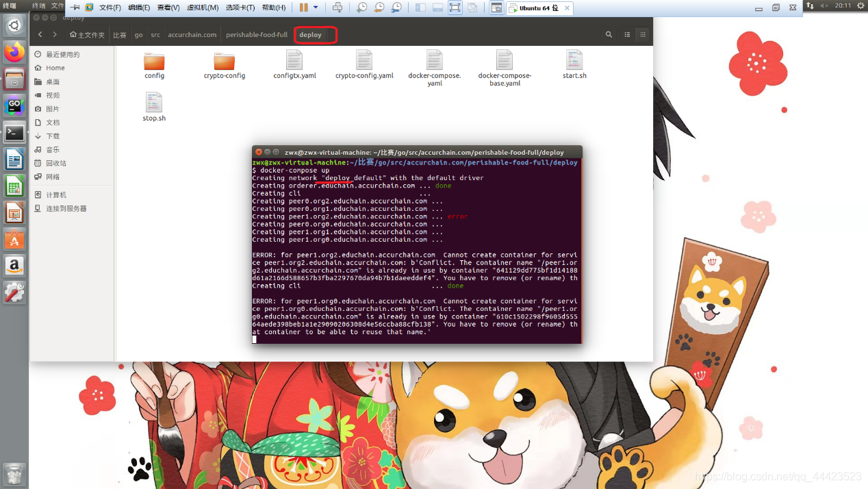Screen dimensions: 868x489
Task: Go to 主文件夹 in the path bar
Action: click(x=87, y=34)
